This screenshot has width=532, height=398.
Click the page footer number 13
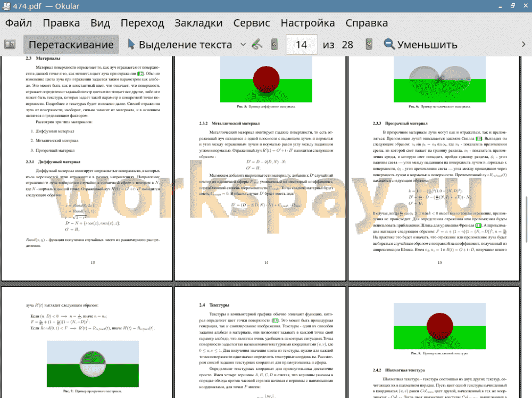tap(93, 263)
